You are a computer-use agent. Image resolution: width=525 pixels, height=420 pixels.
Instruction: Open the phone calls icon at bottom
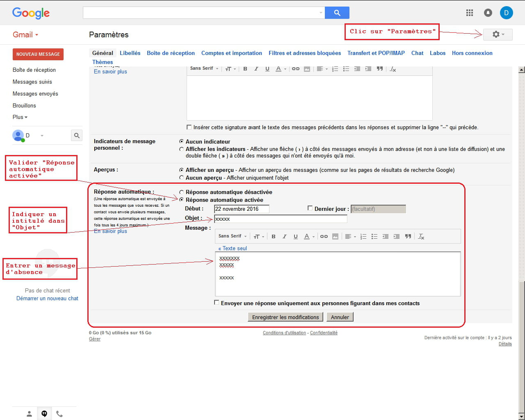point(59,414)
